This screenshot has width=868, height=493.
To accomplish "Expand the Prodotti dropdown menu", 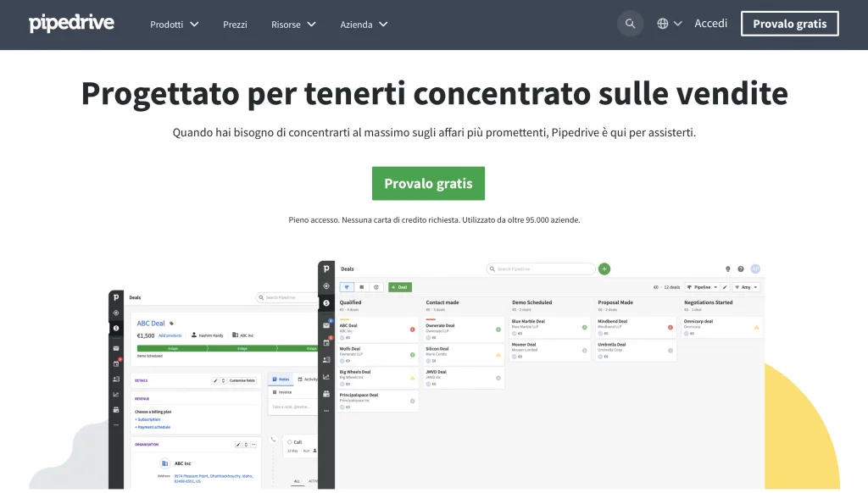I will click(x=175, y=25).
